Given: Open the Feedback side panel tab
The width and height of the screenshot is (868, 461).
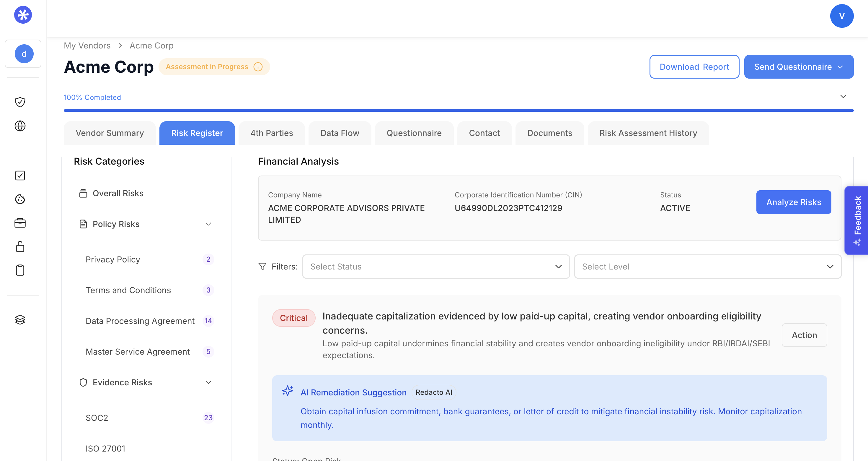Looking at the screenshot, I should pyautogui.click(x=857, y=220).
